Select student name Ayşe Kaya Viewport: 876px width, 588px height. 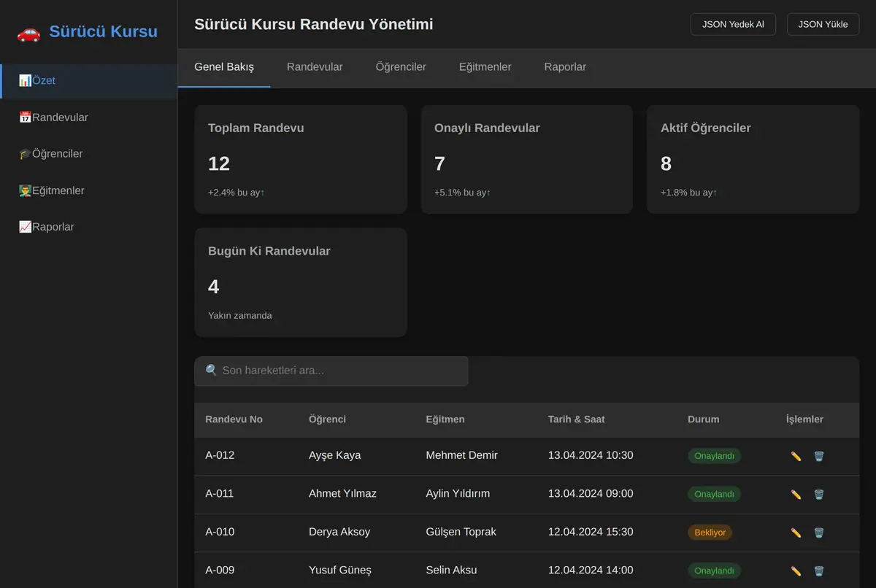click(x=334, y=455)
